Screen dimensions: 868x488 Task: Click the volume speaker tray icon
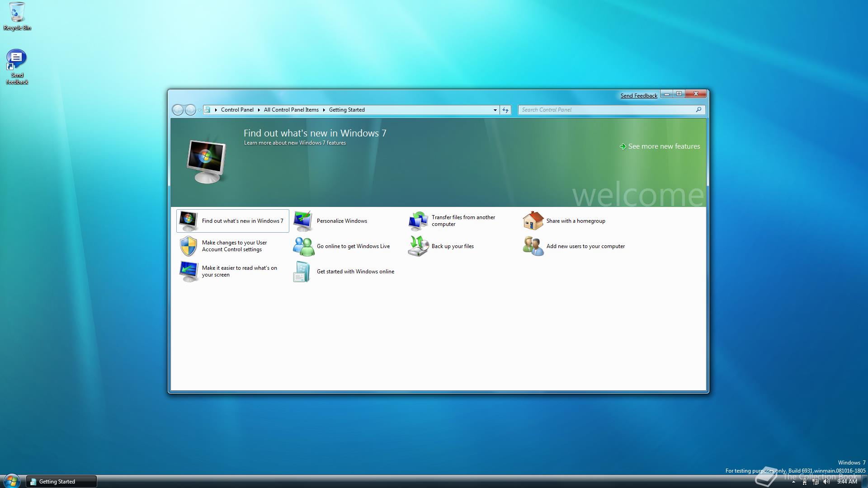coord(826,482)
